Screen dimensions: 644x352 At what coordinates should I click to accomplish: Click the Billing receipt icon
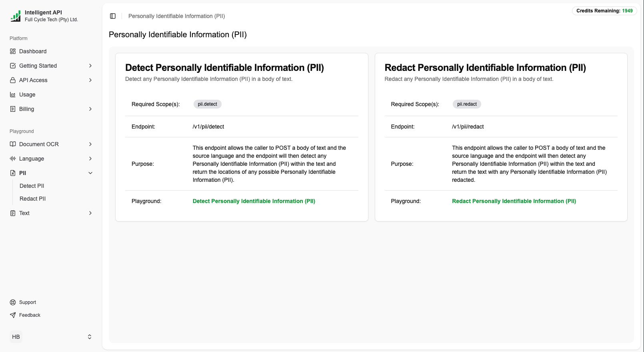pyautogui.click(x=13, y=109)
